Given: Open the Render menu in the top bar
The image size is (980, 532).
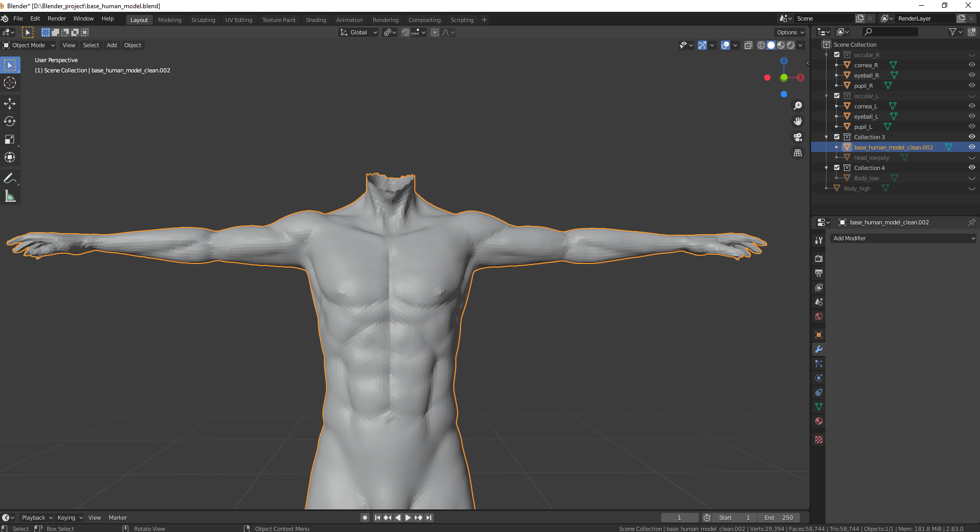Looking at the screenshot, I should point(57,18).
